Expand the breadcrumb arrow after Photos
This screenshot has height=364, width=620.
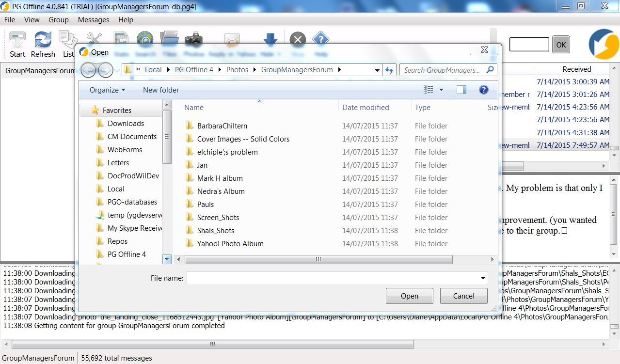[x=254, y=70]
